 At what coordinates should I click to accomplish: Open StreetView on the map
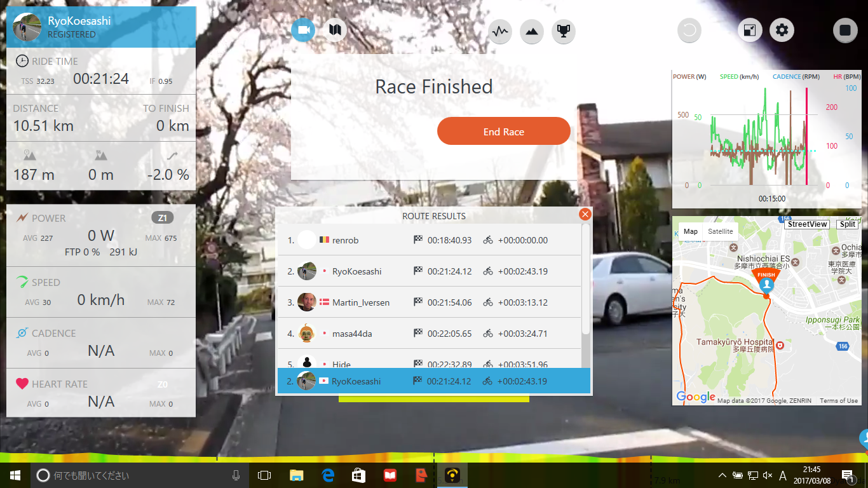click(x=808, y=224)
